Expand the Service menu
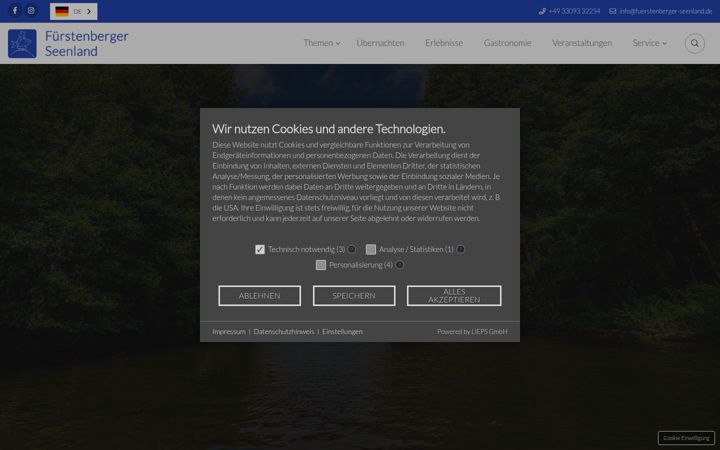The image size is (720, 450). point(650,43)
